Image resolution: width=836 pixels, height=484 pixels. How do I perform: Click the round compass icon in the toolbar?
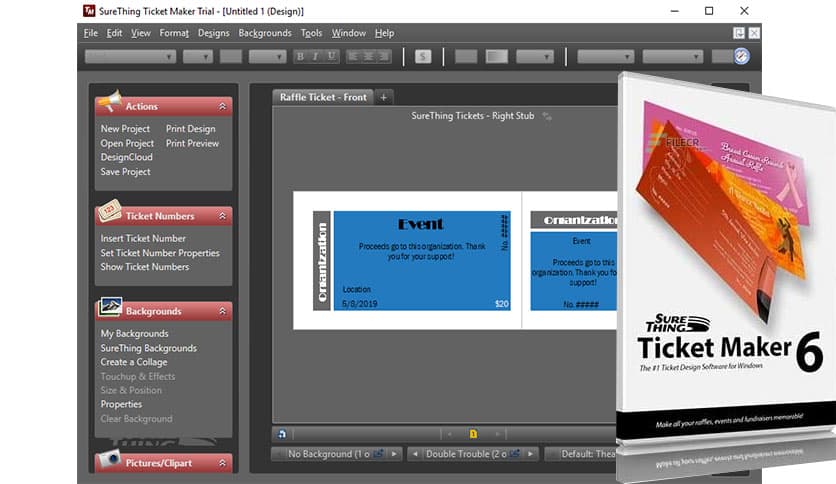[741, 56]
